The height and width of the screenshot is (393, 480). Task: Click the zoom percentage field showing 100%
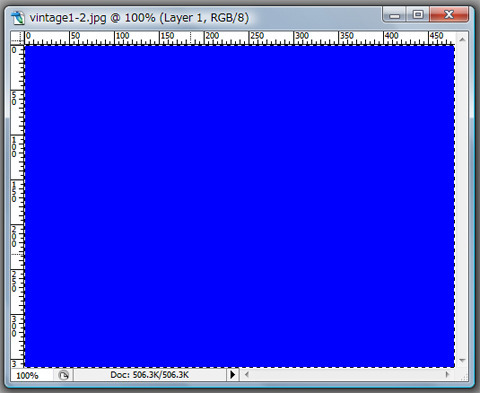pos(31,375)
